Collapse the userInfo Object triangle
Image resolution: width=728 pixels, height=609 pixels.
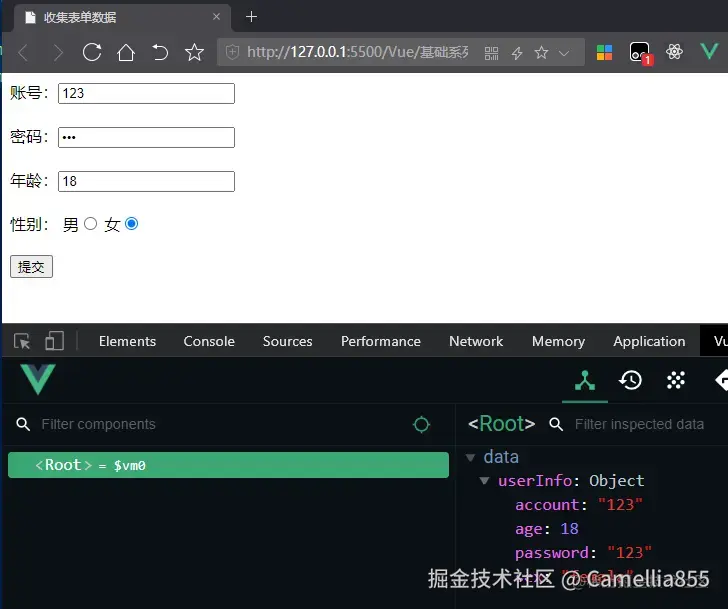[484, 481]
